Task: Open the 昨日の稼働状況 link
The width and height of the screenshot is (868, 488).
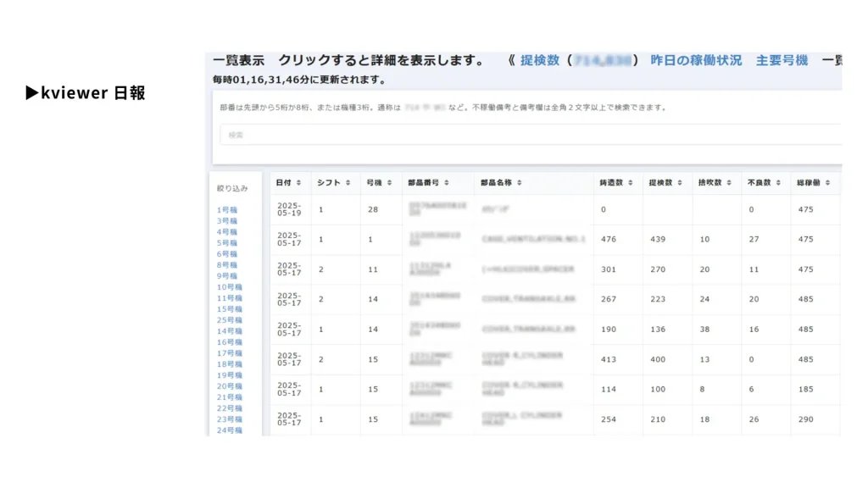Action: pyautogui.click(x=696, y=61)
